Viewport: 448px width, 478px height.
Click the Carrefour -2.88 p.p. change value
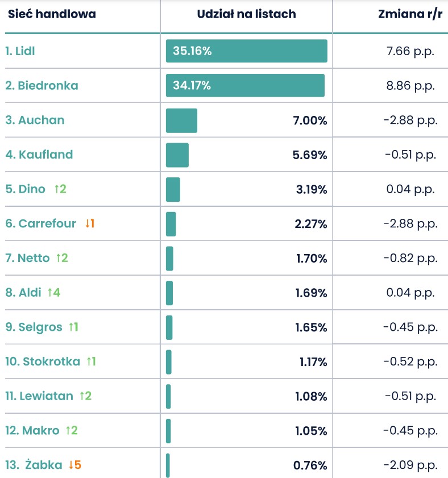(x=410, y=223)
